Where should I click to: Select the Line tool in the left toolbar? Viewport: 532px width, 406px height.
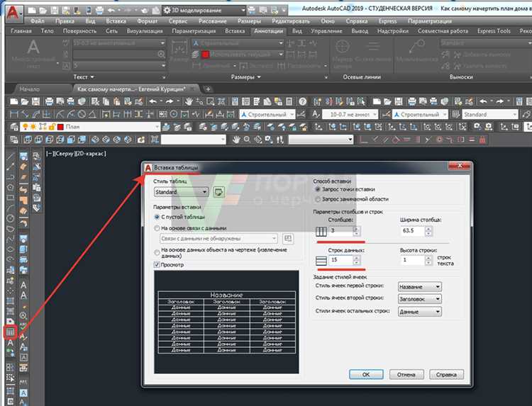[x=10, y=156]
